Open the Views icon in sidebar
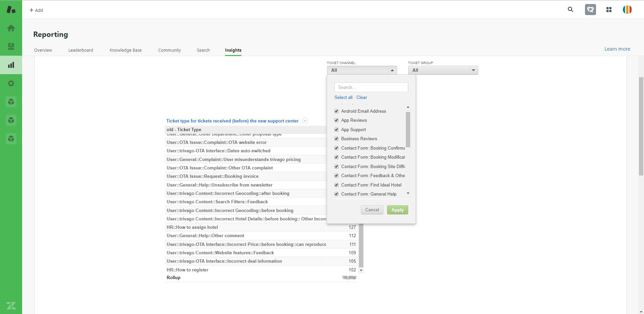The image size is (644, 314). pyautogui.click(x=11, y=46)
